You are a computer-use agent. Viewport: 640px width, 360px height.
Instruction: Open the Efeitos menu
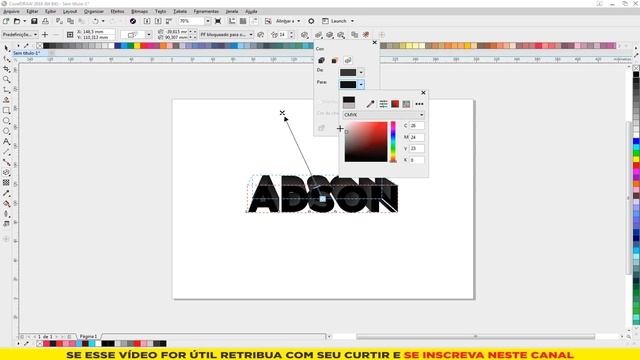118,11
